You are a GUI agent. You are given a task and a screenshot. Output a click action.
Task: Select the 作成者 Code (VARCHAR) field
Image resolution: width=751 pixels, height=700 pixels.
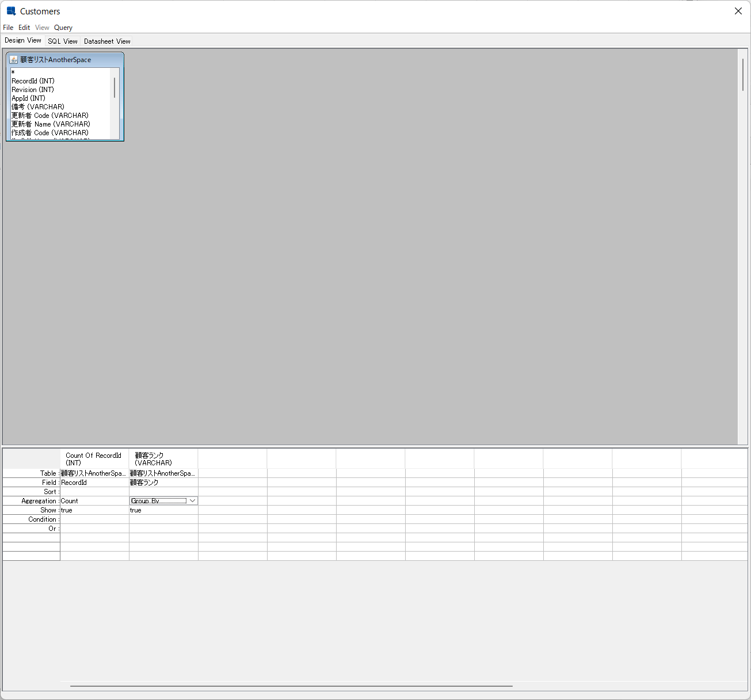(60, 133)
